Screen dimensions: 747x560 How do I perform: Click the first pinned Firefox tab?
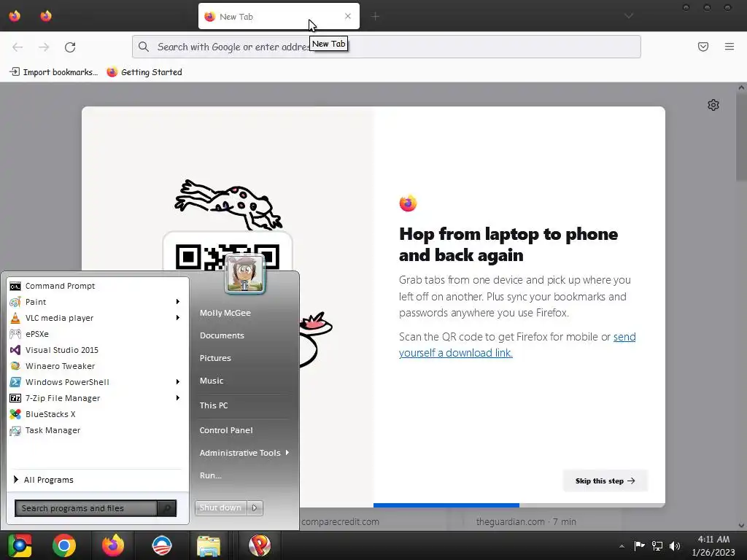[x=15, y=16]
